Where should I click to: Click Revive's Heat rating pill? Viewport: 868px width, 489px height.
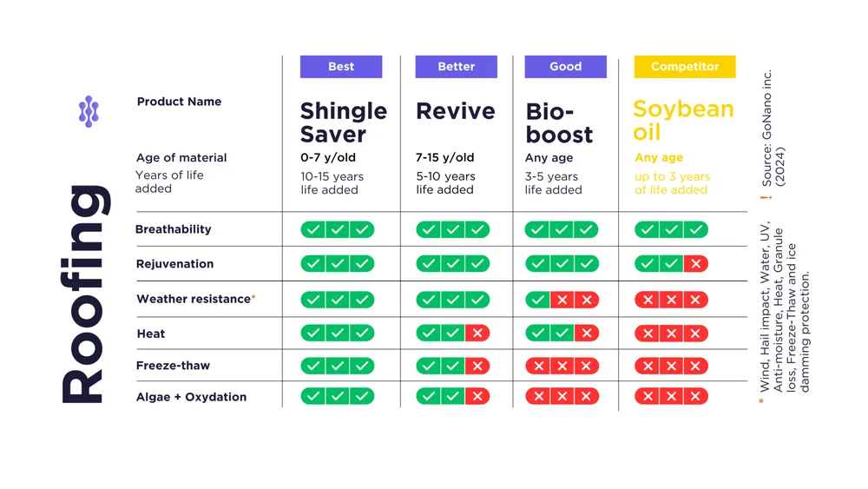point(452,334)
